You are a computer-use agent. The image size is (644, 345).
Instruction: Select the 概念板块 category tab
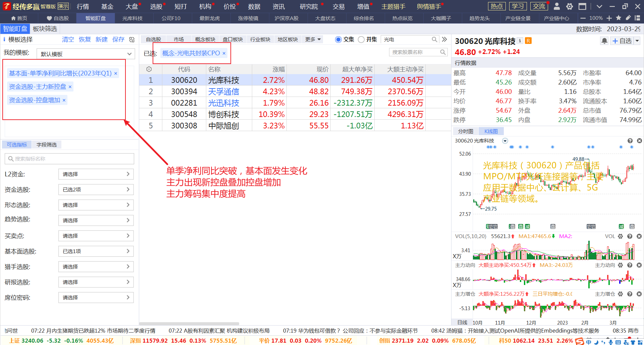(205, 40)
